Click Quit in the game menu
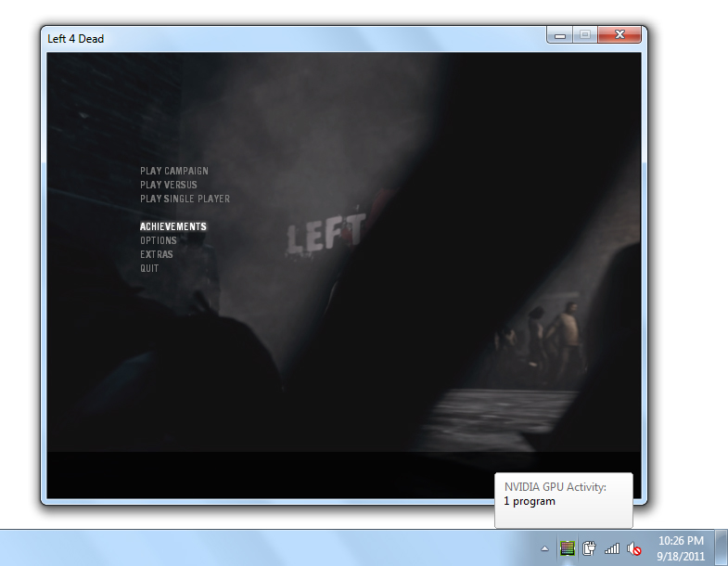The image size is (728, 566). pyautogui.click(x=149, y=268)
